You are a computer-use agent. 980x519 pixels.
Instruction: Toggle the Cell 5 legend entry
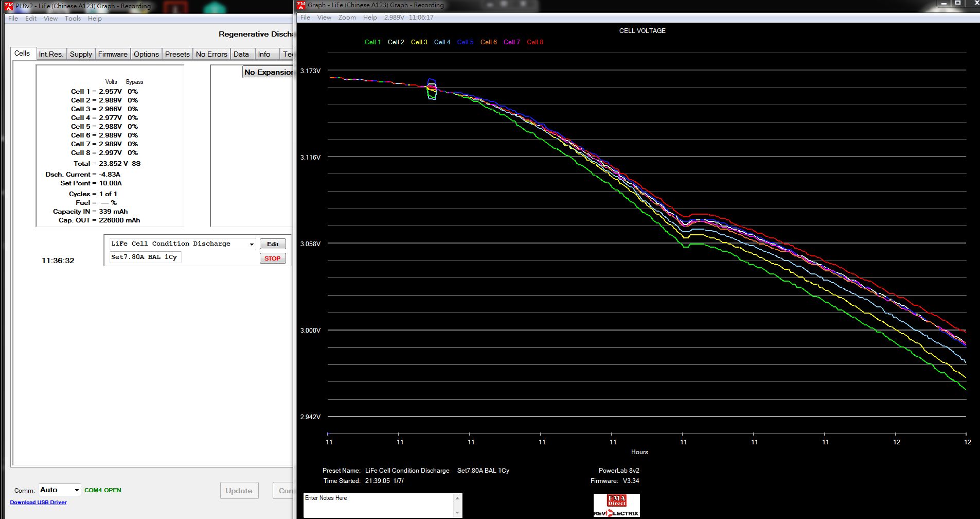(465, 42)
